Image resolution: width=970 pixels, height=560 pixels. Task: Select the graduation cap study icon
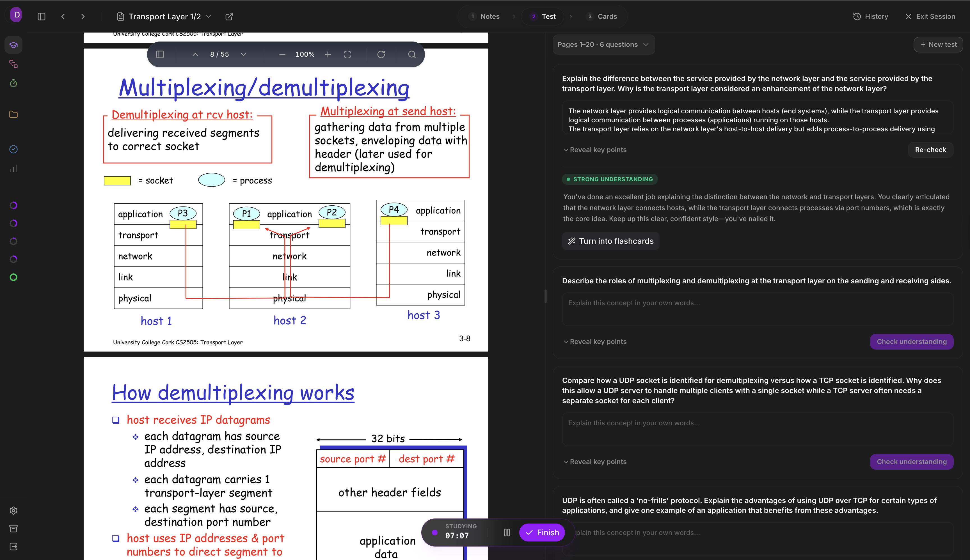coord(13,45)
